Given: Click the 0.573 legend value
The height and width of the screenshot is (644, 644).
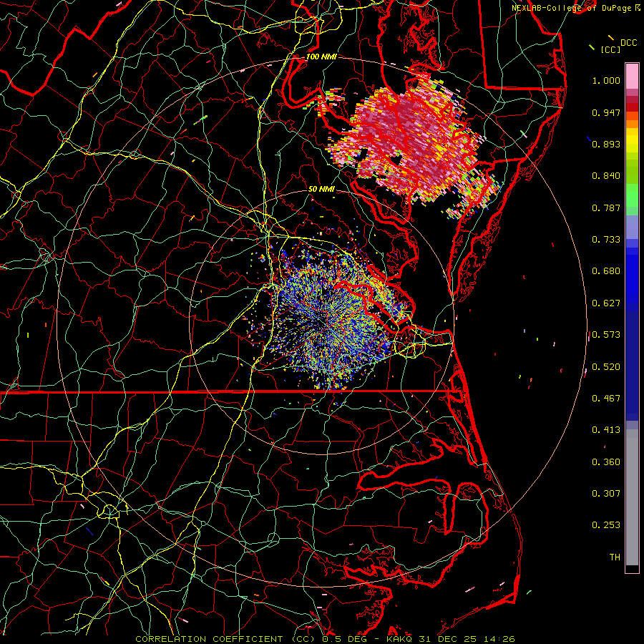Looking at the screenshot, I should click(606, 335).
